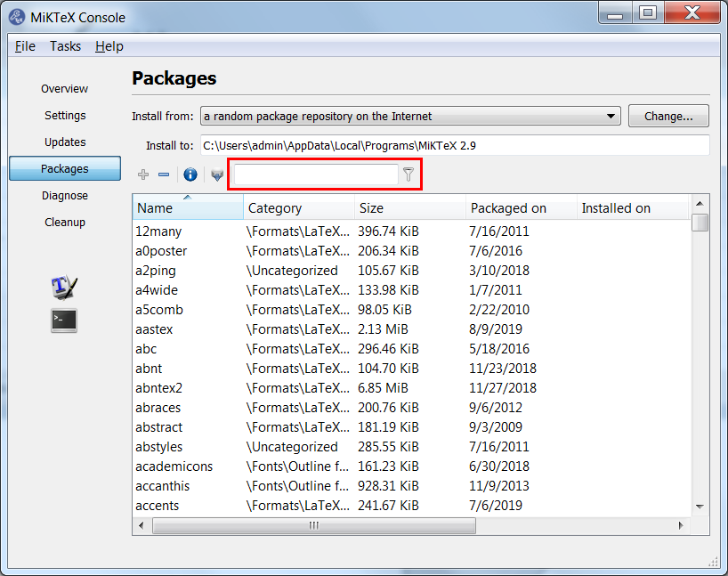Select the aastex package row
The height and width of the screenshot is (576, 728).
coord(411,329)
